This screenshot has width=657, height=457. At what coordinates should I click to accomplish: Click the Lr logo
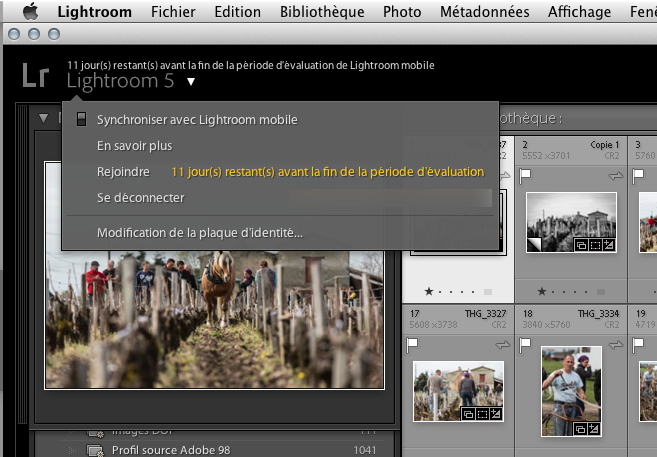[x=35, y=76]
